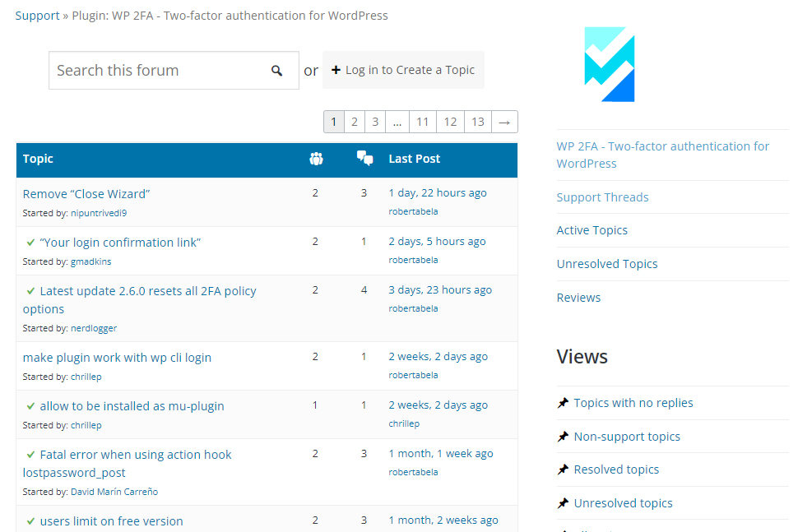The width and height of the screenshot is (798, 532).
Task: Click the Last Post column header
Action: tap(415, 159)
